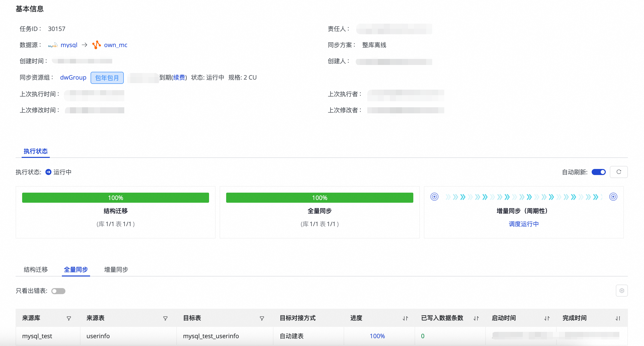This screenshot has width=644, height=346.
Task: Click the incremental sync start node icon
Action: pyautogui.click(x=434, y=197)
